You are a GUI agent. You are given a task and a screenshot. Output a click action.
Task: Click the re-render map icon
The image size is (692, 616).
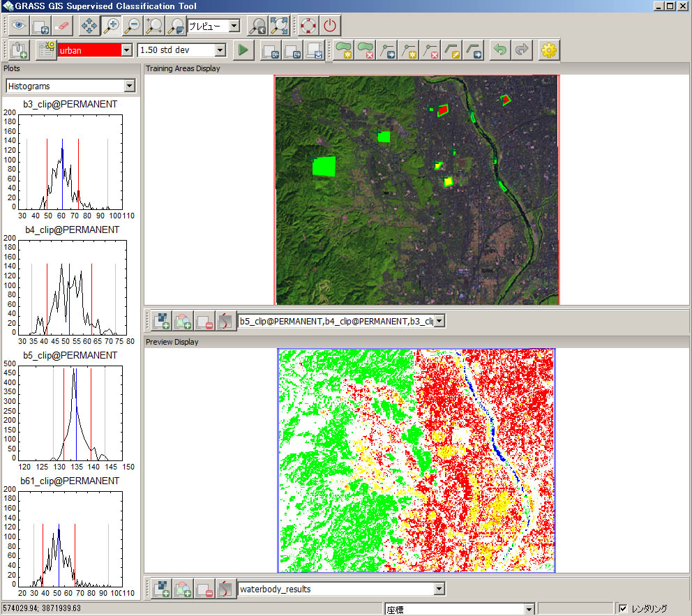(40, 26)
